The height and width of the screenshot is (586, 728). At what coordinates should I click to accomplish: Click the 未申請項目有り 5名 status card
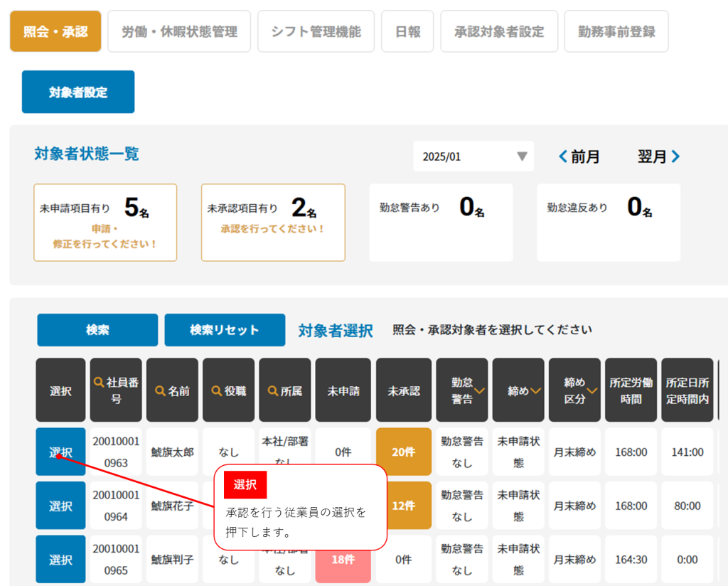(105, 222)
